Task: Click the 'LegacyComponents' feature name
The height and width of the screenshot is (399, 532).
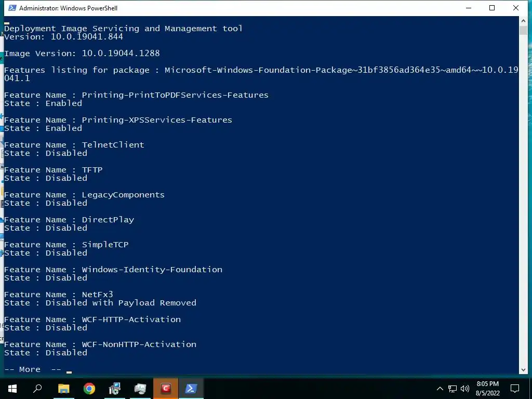Action: (123, 195)
